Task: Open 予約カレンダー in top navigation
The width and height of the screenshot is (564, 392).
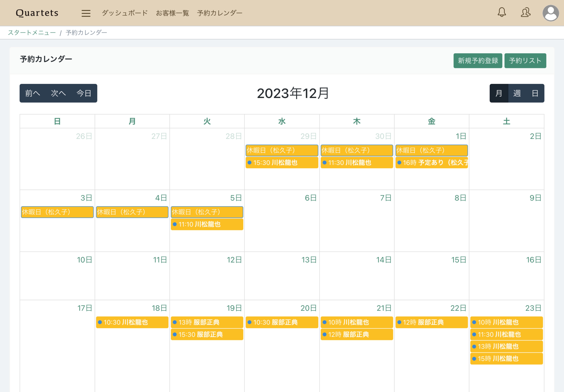Action: (x=220, y=13)
